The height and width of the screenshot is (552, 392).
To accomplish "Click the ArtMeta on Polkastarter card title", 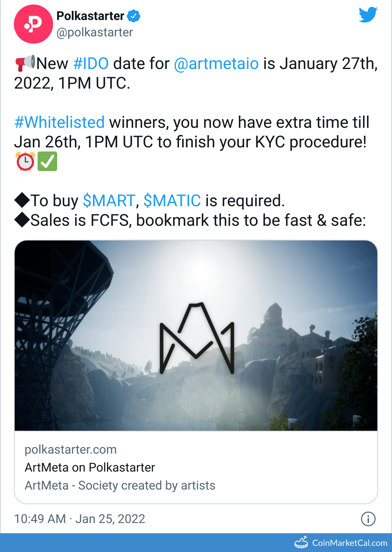I will tap(90, 467).
